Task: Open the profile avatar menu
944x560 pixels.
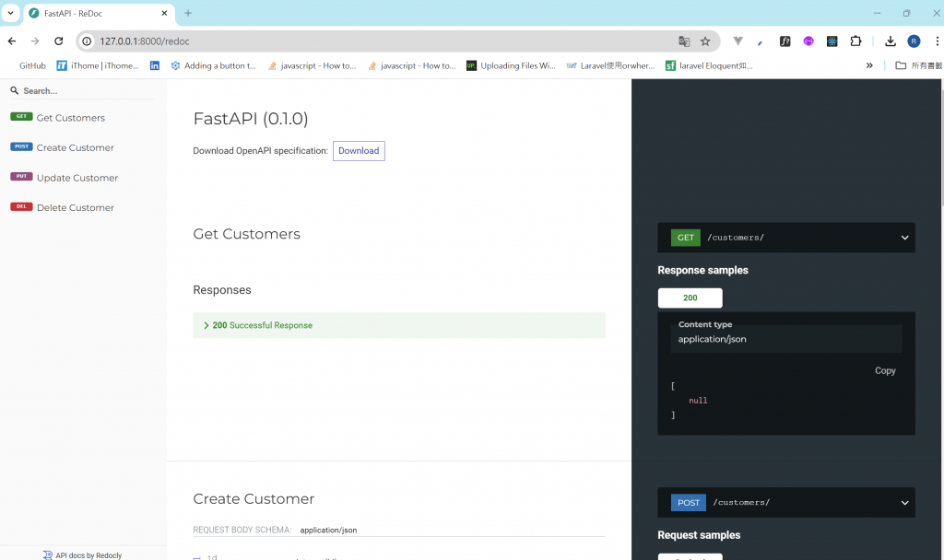Action: point(914,41)
